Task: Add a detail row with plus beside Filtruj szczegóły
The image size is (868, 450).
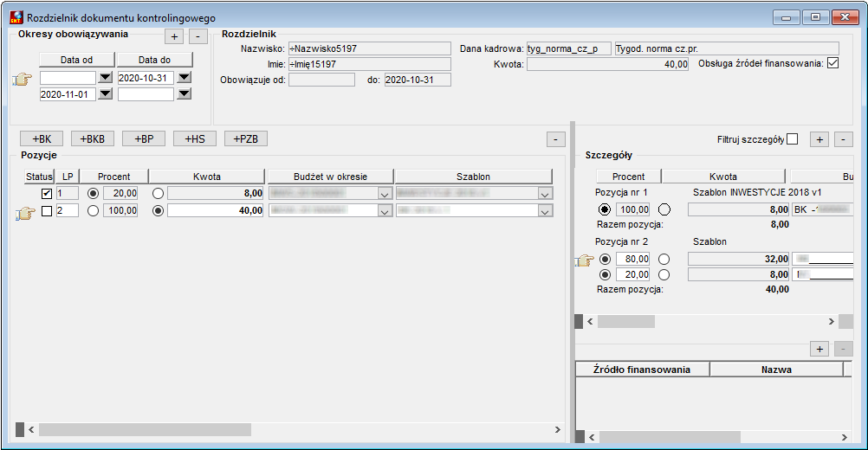Action: (819, 139)
